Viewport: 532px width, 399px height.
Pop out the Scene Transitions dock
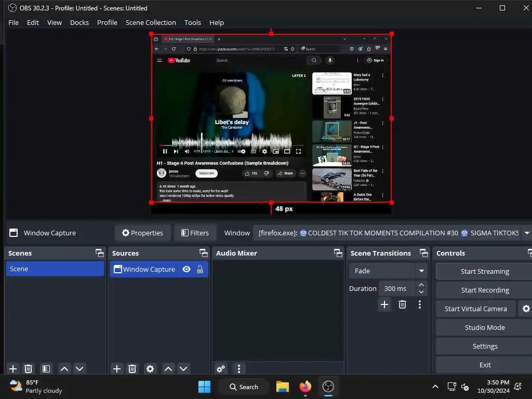(424, 253)
